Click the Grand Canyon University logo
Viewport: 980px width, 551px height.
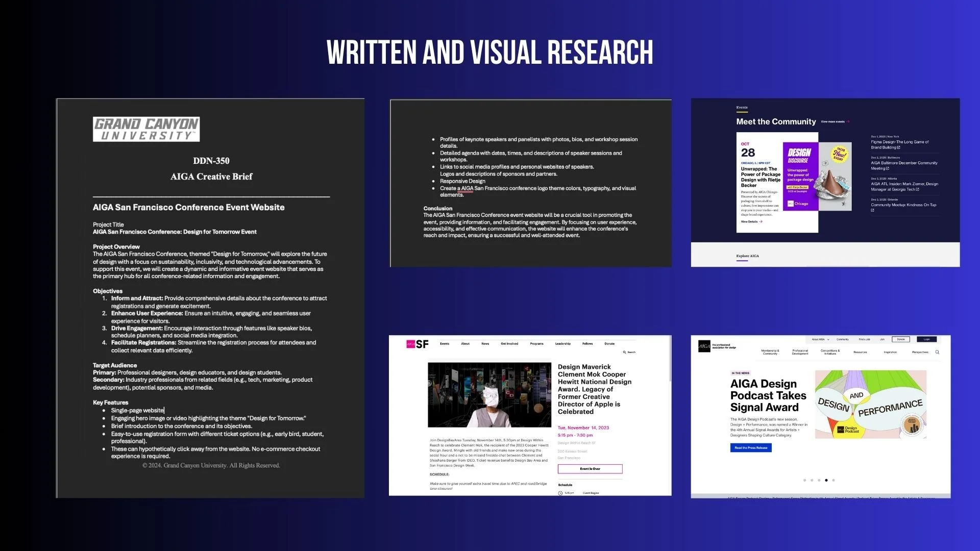click(x=146, y=129)
